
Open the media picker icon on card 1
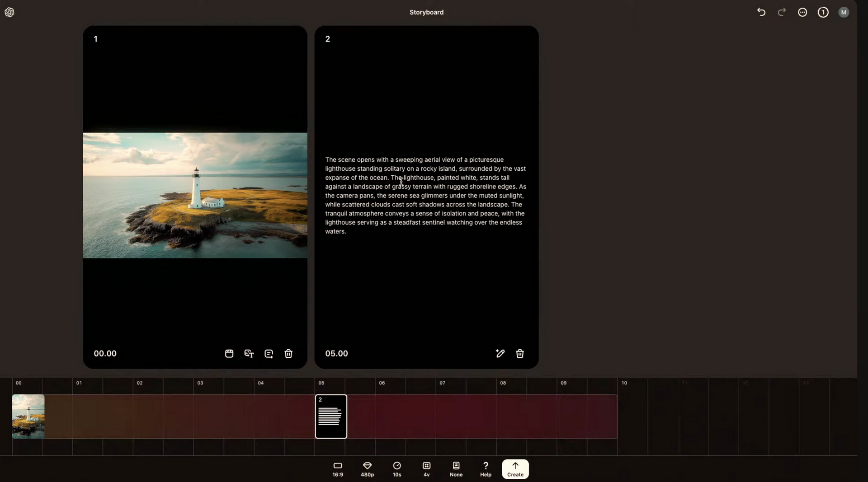[229, 354]
